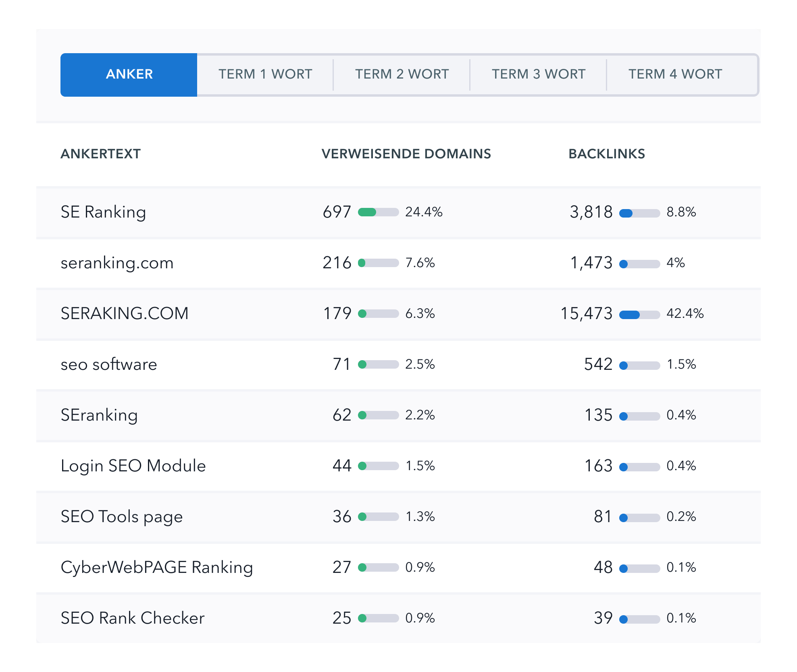Screen dimensions: 797x672
Task: Click the 0.2% backlinks percentage
Action: (x=681, y=516)
